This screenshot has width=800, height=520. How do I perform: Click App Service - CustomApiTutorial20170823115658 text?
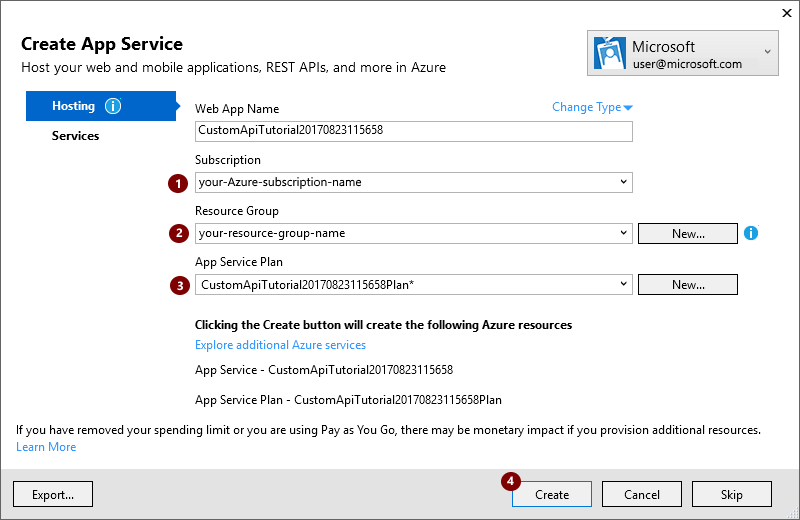click(x=324, y=370)
